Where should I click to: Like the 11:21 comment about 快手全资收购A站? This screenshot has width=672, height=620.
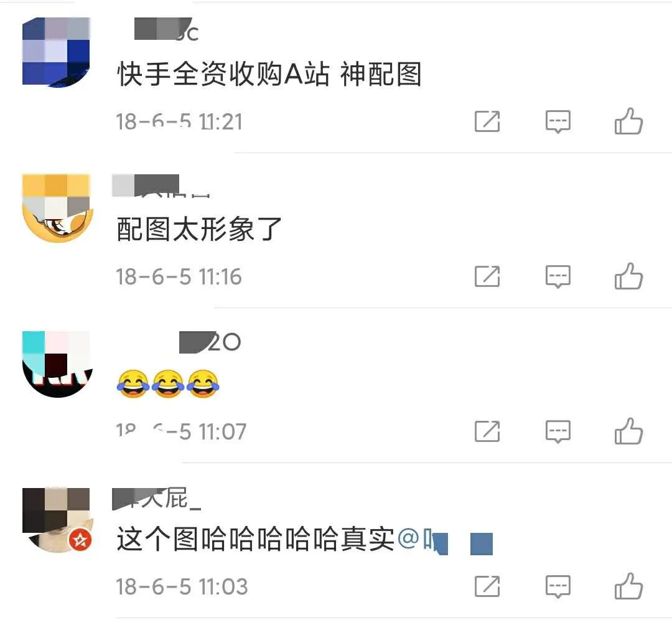[628, 121]
